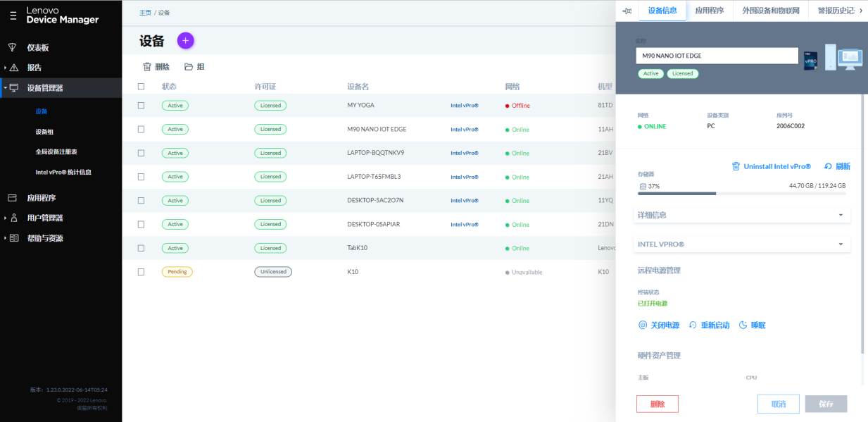The image size is (868, 422).
Task: Open the 警报历史记录 tab
Action: click(x=836, y=11)
